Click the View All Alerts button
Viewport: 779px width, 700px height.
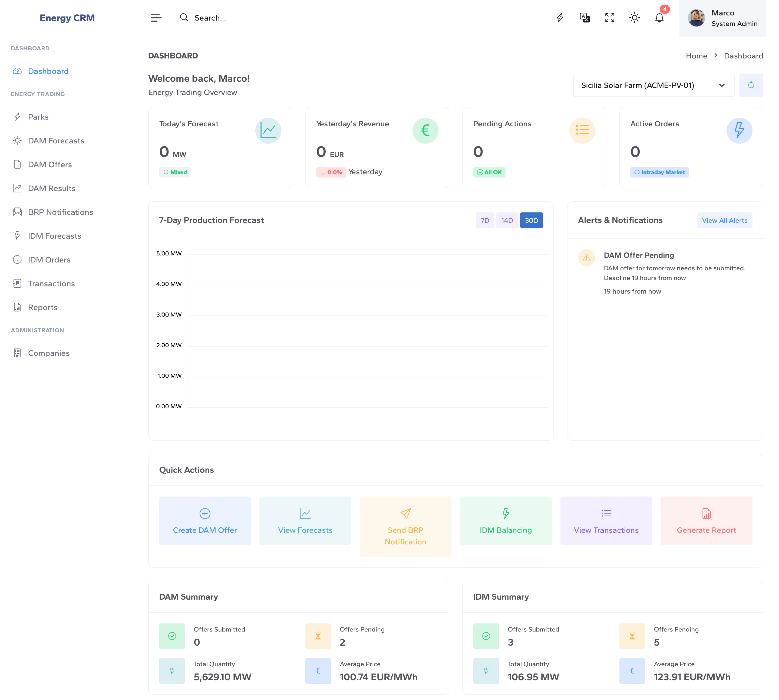[x=724, y=220]
